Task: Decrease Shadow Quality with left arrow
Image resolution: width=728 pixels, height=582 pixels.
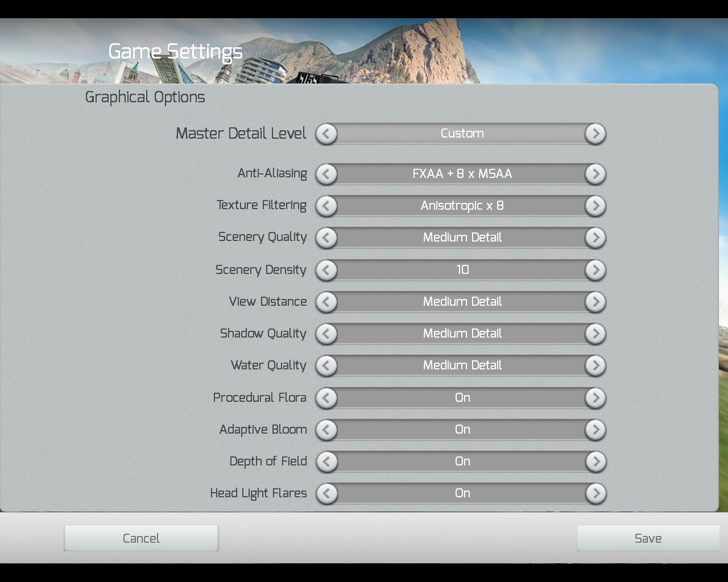Action: (326, 334)
